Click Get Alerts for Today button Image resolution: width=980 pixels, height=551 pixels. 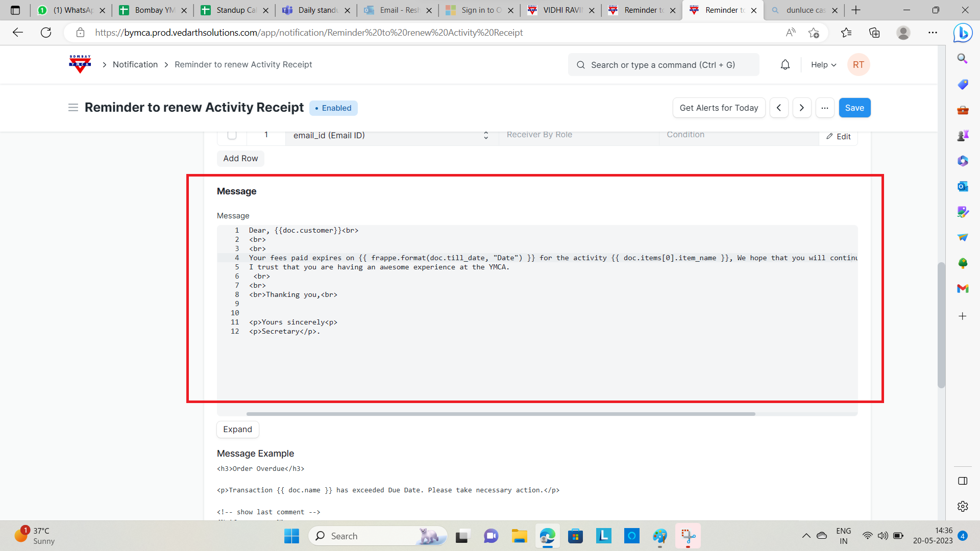[x=719, y=108]
